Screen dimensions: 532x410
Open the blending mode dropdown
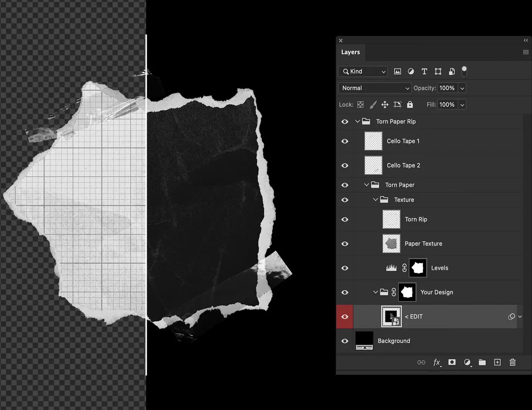(x=374, y=88)
